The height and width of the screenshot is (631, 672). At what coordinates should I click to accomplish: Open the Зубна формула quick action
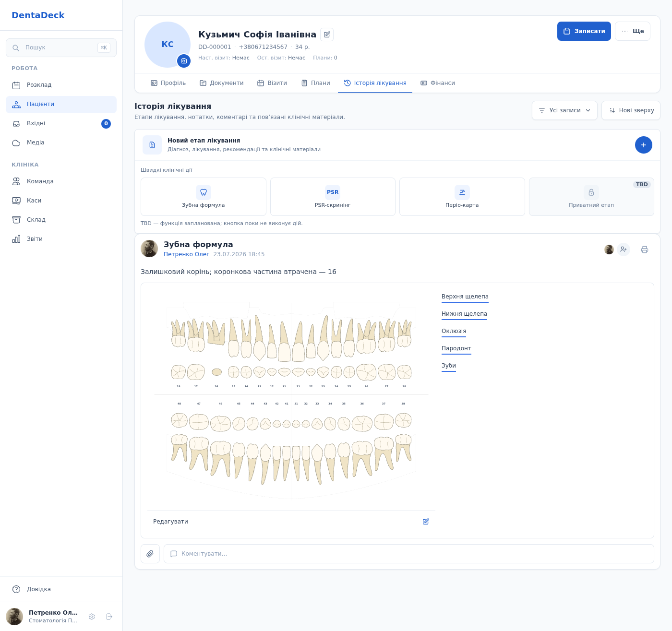point(204,197)
